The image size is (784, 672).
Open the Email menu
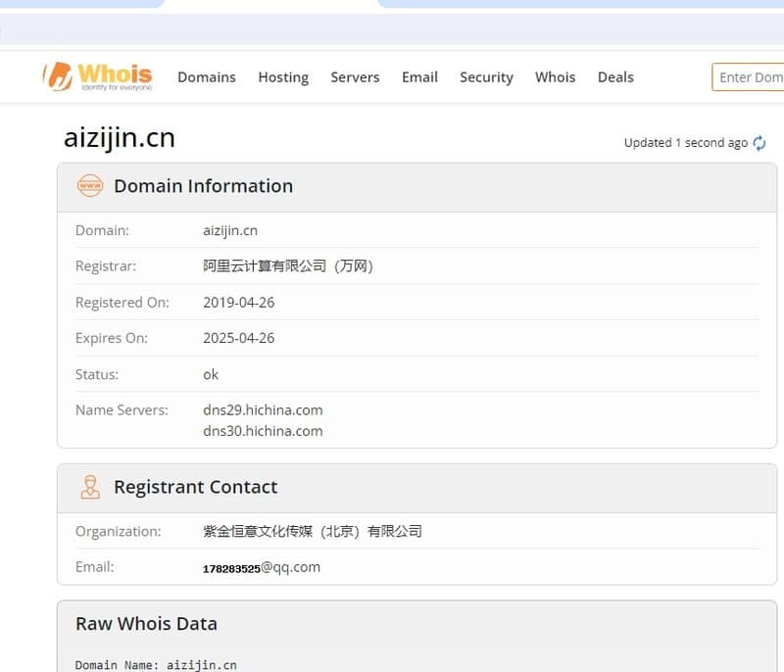[419, 77]
